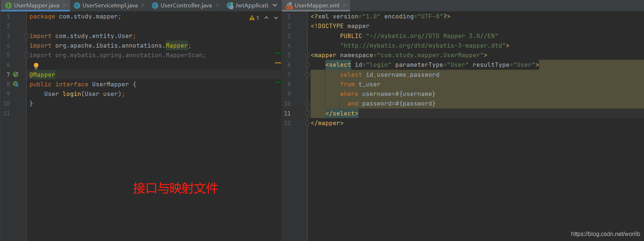Click line number 7 in Java gutter
This screenshot has height=241, width=644.
(x=8, y=75)
